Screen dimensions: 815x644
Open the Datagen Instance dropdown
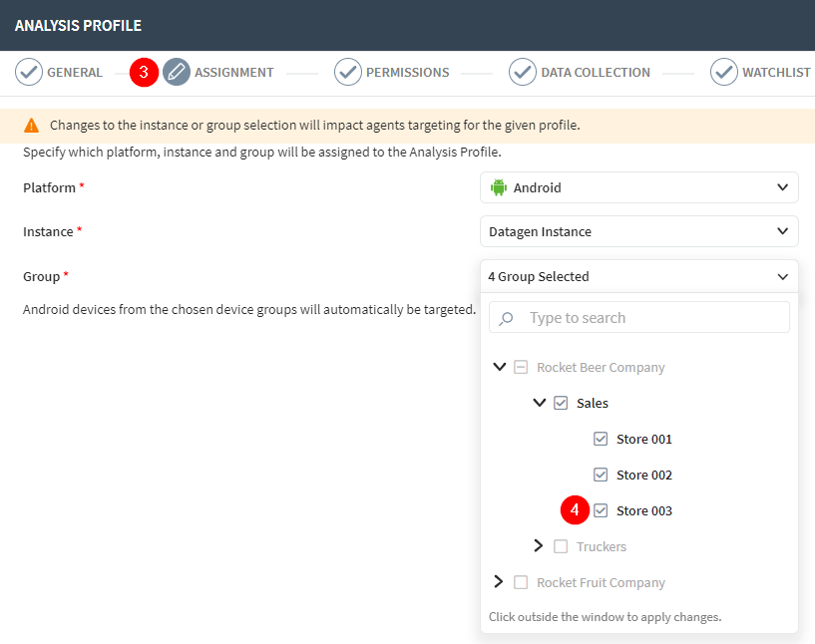click(x=638, y=231)
